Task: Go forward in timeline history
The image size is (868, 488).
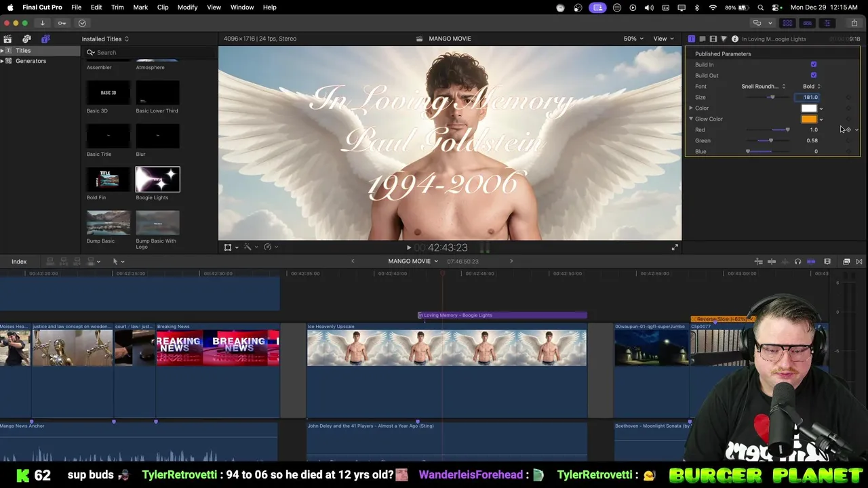Action: point(511,261)
